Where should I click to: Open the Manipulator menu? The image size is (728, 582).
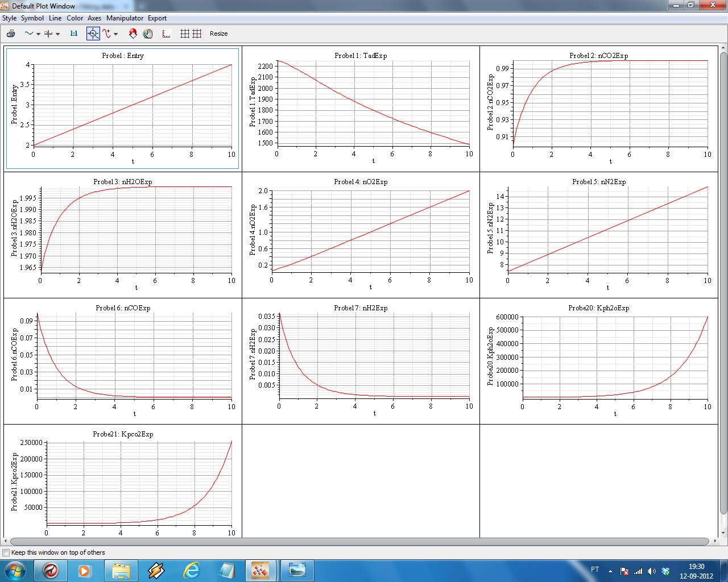(x=125, y=18)
